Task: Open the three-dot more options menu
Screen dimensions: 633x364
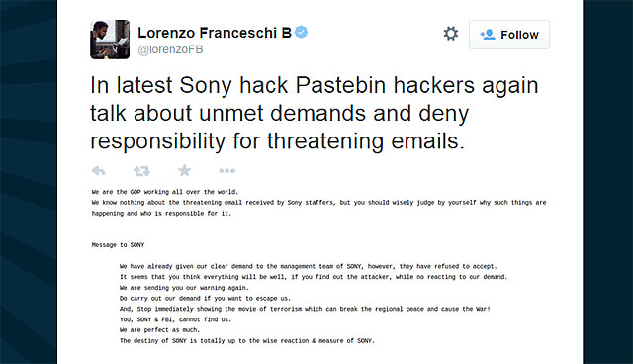Action: (x=226, y=171)
